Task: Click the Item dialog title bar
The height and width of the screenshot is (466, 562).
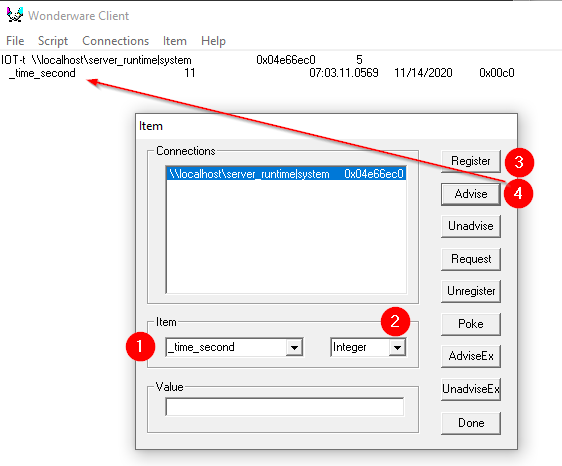Action: click(x=326, y=126)
